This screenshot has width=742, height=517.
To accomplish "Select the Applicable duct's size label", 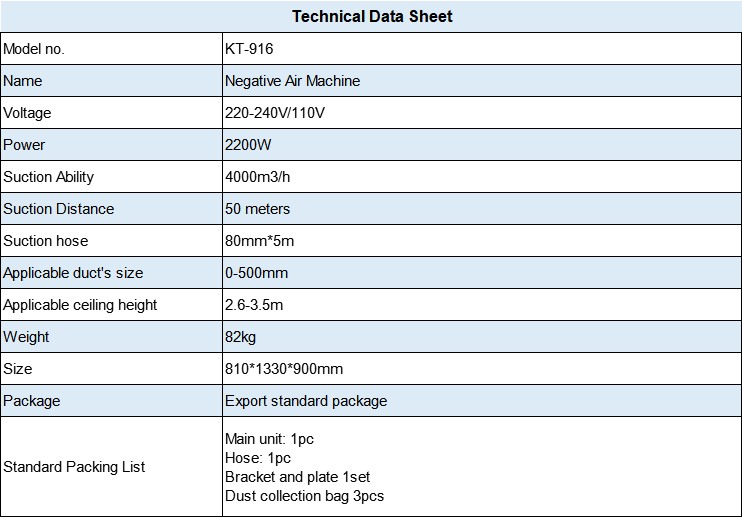I will pyautogui.click(x=73, y=273).
